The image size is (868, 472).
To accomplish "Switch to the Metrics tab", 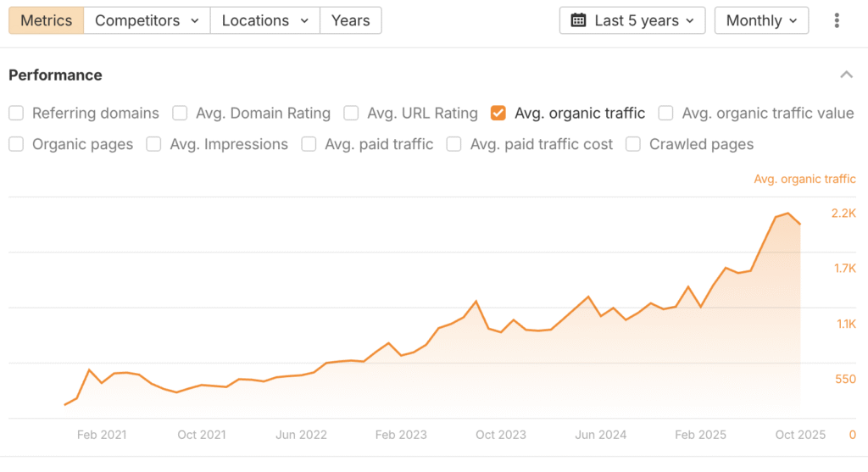I will tap(47, 20).
